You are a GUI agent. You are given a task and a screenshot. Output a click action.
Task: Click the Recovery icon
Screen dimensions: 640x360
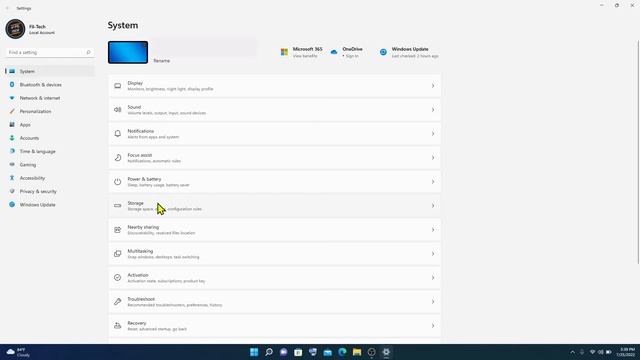118,326
